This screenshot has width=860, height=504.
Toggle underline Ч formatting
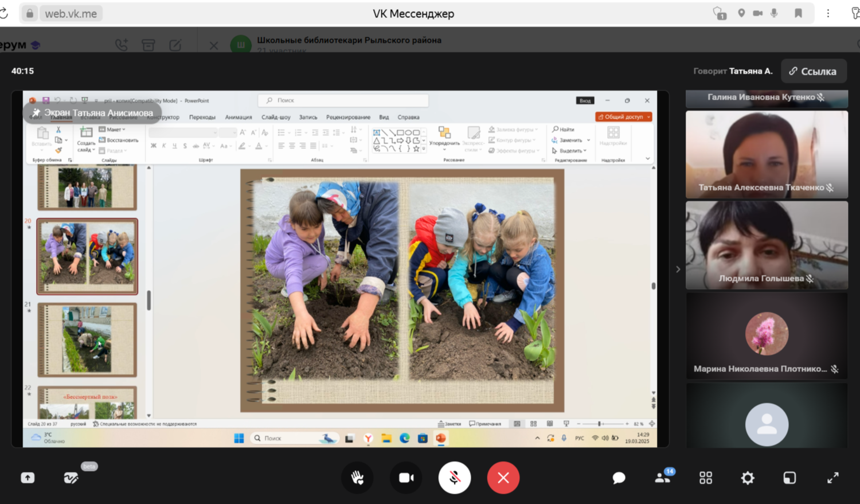pyautogui.click(x=174, y=146)
